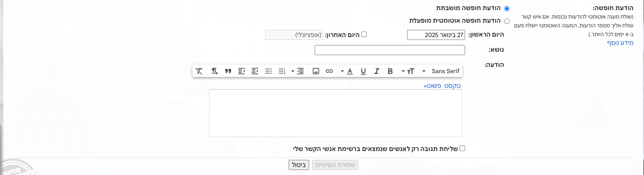Remove formatting from selected text
Viewport: 644px width, 175px height.
199,72
